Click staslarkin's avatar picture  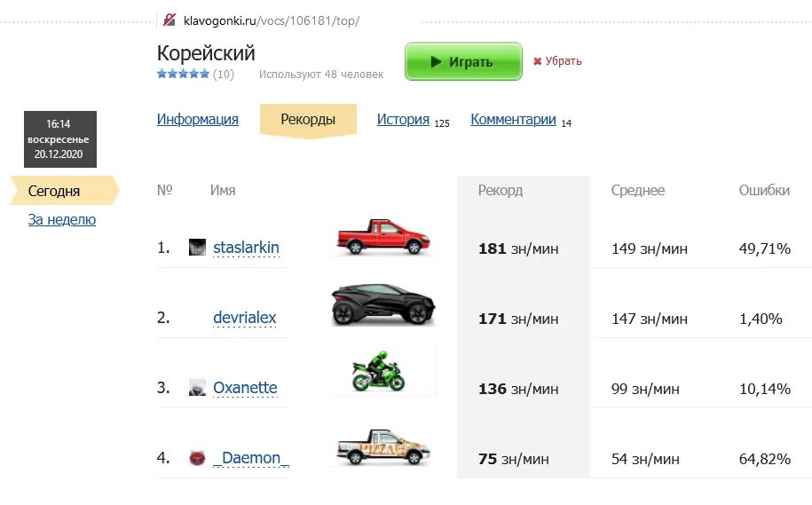(x=197, y=247)
